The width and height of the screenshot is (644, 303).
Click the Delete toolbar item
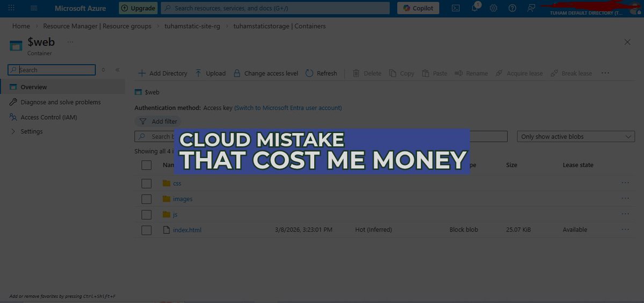pos(367,74)
